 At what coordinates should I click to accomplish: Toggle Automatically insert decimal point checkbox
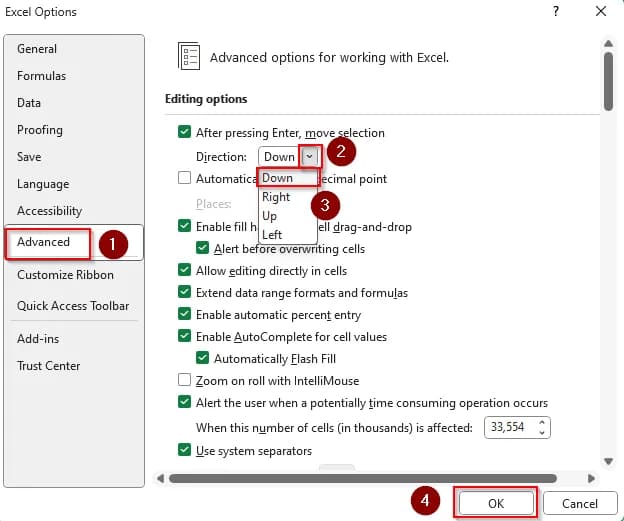pyautogui.click(x=184, y=178)
